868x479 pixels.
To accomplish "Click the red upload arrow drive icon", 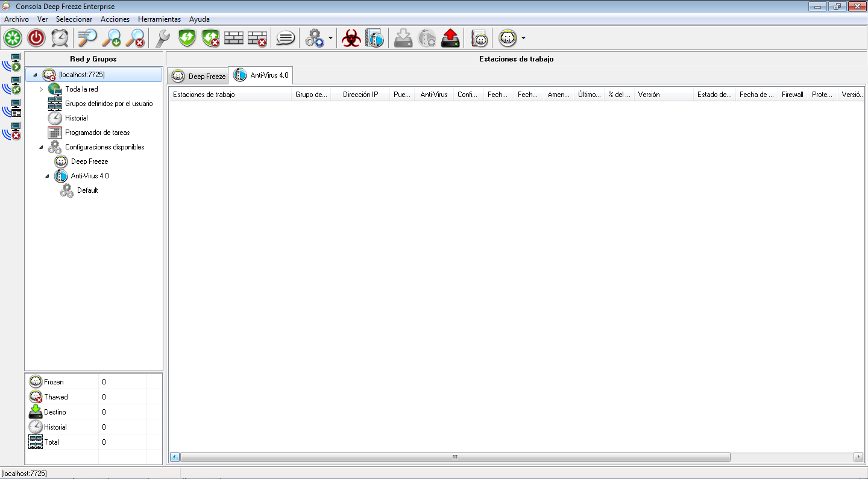I will pyautogui.click(x=450, y=39).
